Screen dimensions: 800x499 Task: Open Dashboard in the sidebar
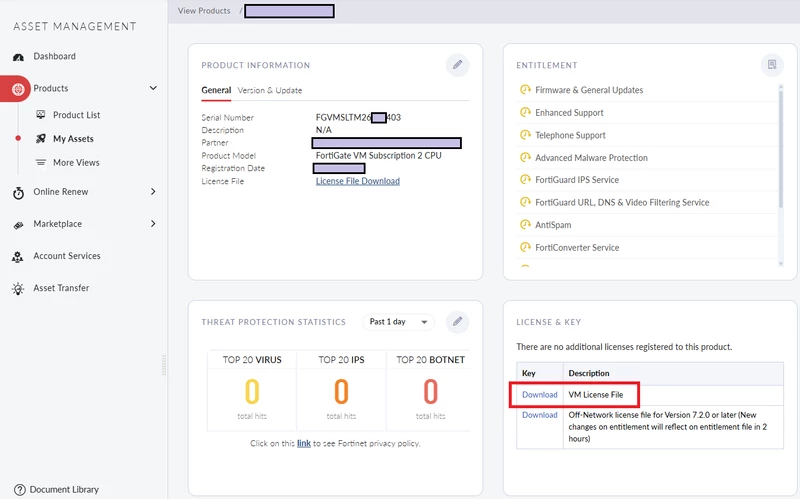[x=54, y=56]
